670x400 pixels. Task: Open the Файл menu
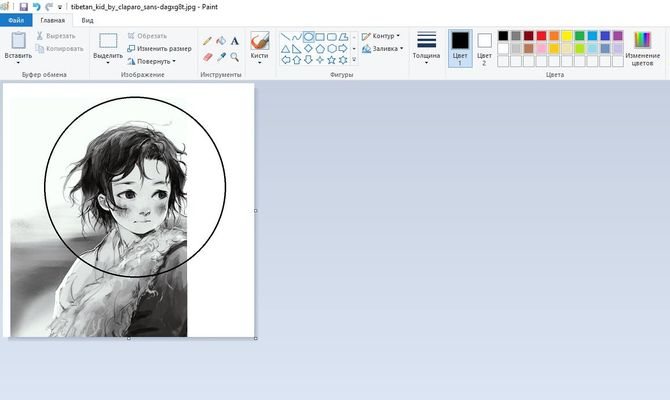pos(16,20)
